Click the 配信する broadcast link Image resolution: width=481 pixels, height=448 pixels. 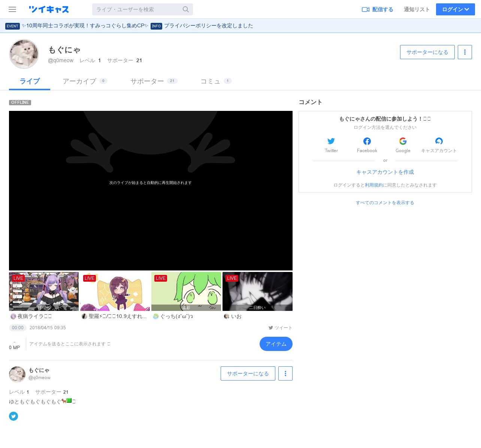click(378, 9)
